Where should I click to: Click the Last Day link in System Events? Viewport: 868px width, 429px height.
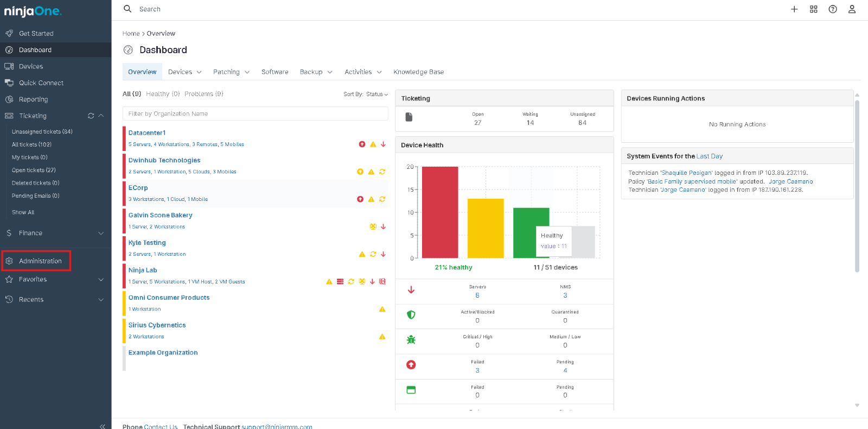point(710,156)
